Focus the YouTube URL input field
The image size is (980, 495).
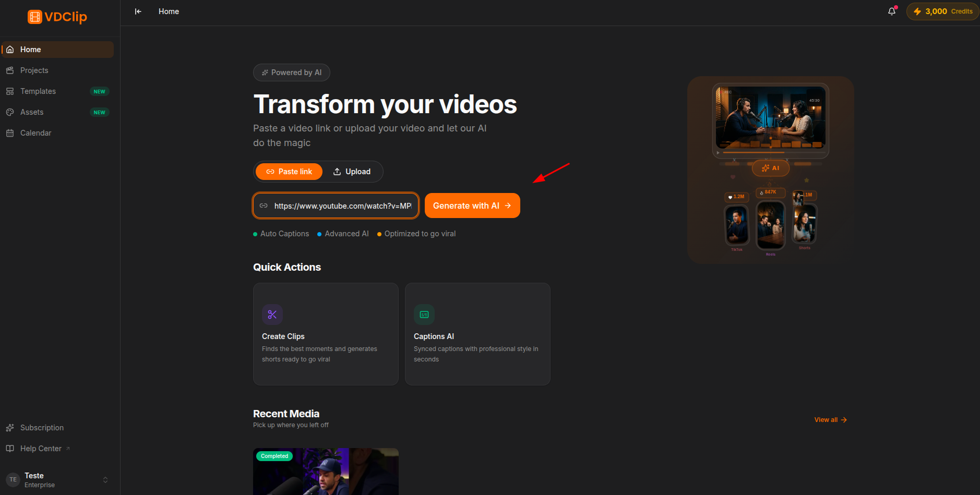tap(336, 206)
